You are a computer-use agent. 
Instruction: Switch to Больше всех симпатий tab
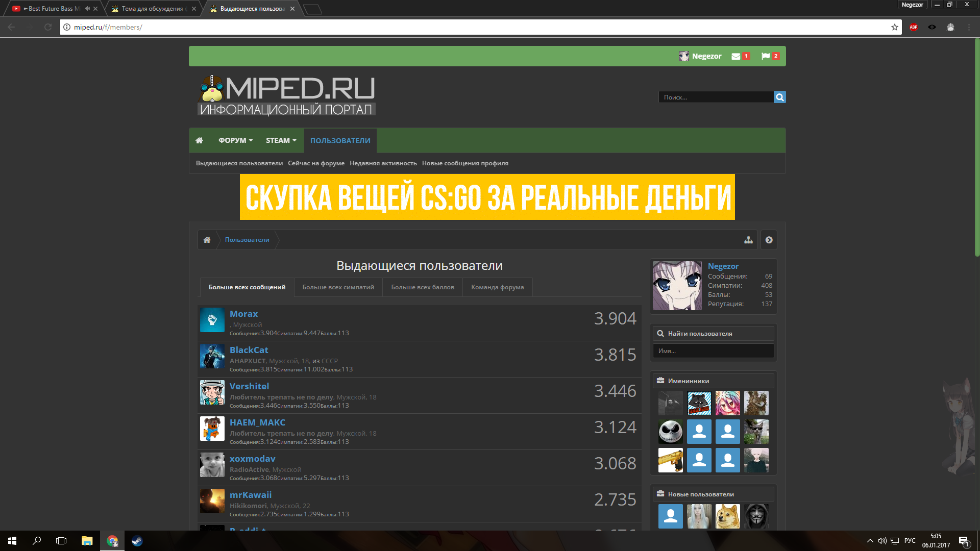pyautogui.click(x=338, y=287)
